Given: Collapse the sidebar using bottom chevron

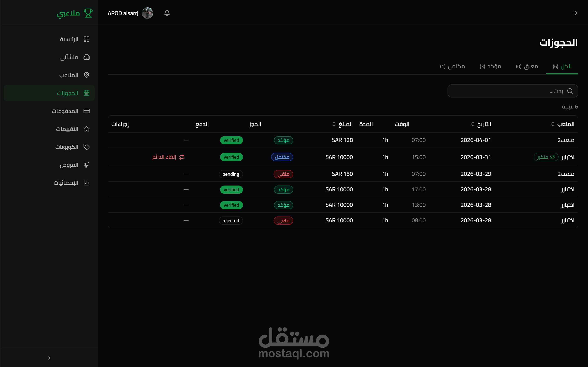Looking at the screenshot, I should coord(49,358).
